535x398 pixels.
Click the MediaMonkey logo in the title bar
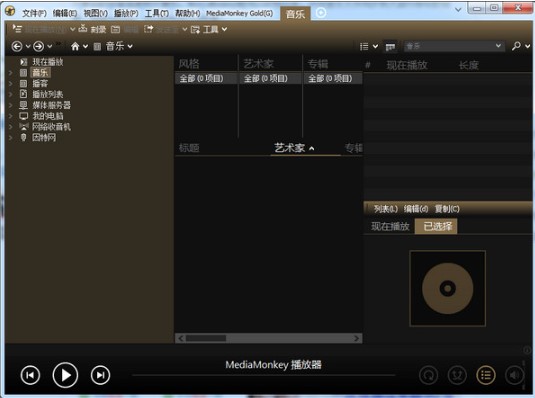tap(10, 11)
